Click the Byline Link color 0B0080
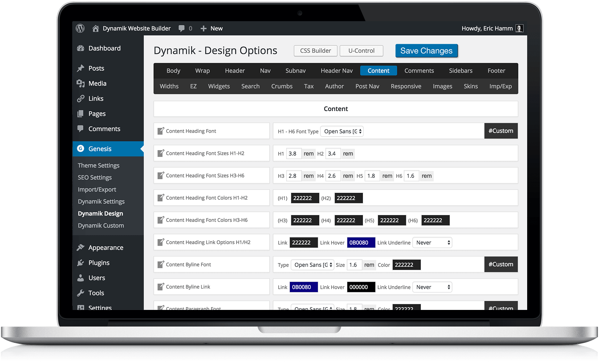Image resolution: width=599 pixels, height=364 pixels. (304, 287)
